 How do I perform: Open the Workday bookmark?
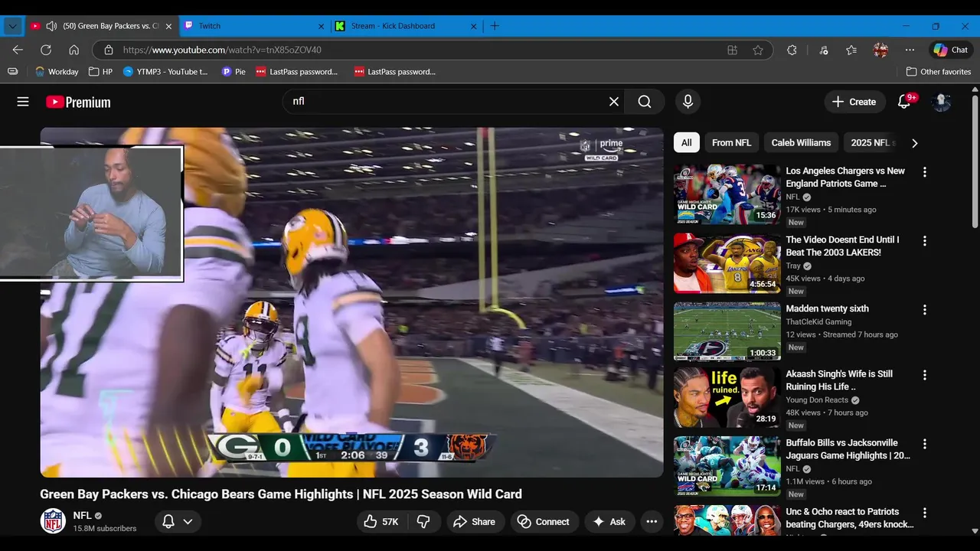point(57,72)
